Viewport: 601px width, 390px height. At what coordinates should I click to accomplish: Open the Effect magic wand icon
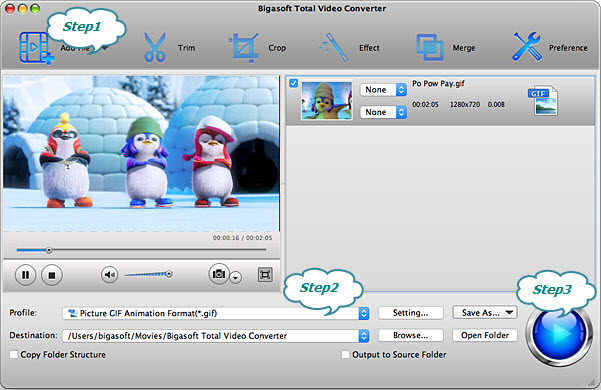tap(334, 48)
